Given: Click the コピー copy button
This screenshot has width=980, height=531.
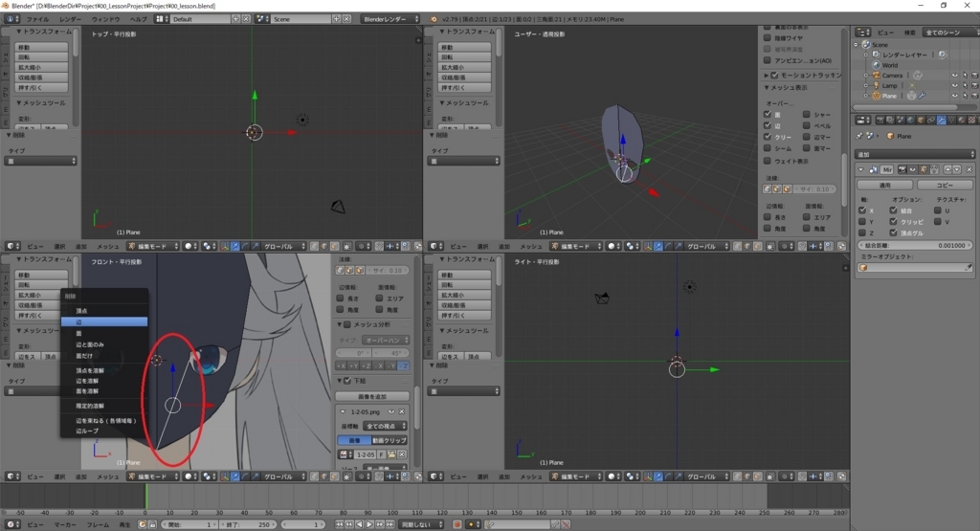Looking at the screenshot, I should click(945, 186).
